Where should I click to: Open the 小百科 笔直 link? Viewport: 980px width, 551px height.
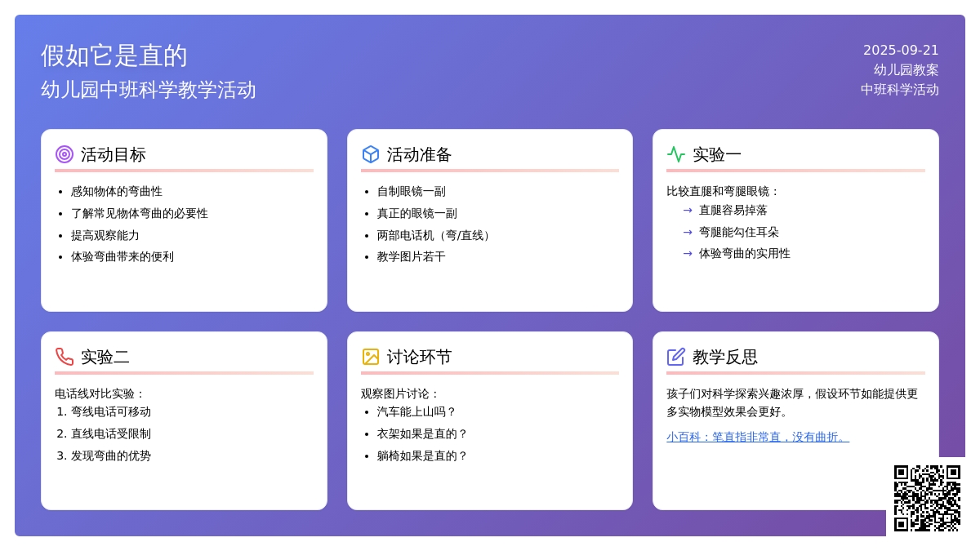tap(757, 437)
